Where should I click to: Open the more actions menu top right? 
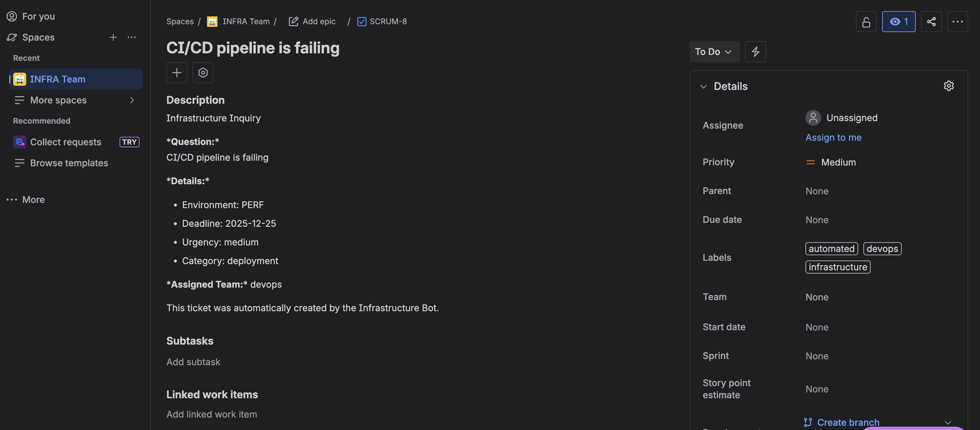(957, 22)
